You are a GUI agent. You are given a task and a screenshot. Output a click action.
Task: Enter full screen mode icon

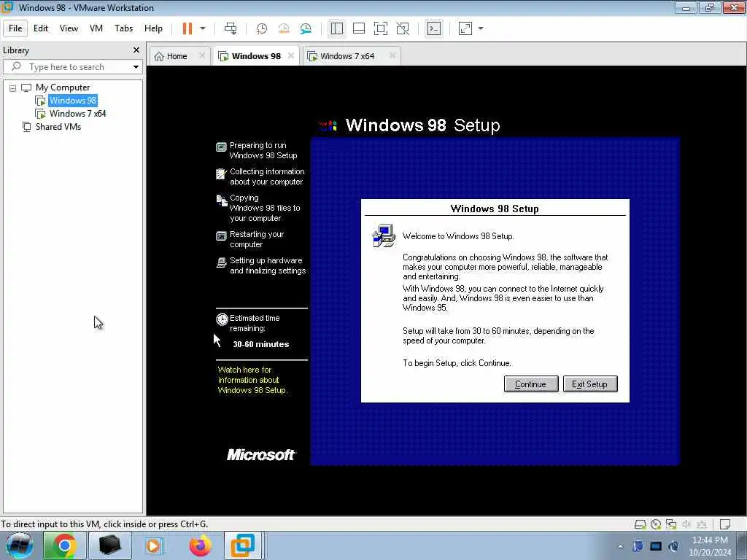[x=381, y=28]
